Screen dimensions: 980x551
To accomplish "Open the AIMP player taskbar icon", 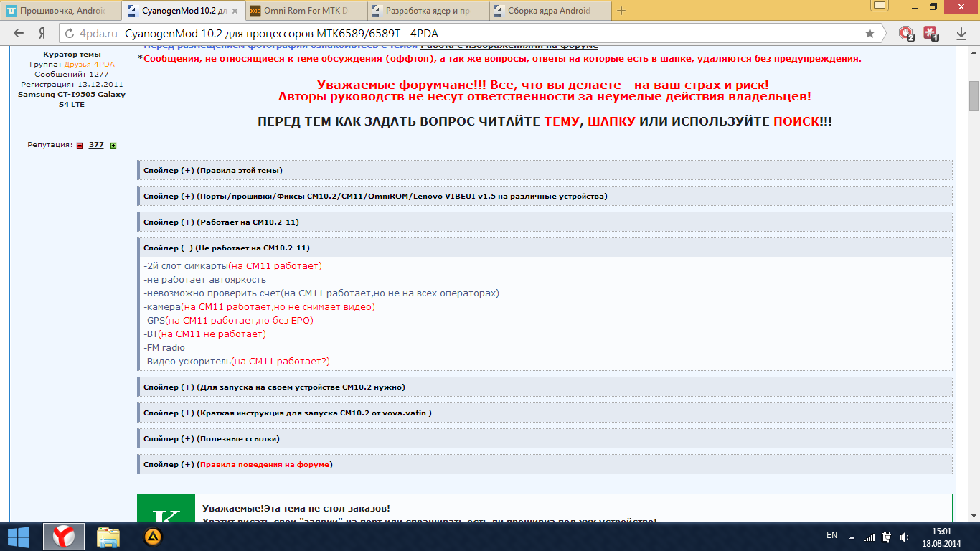I will click(x=153, y=537).
